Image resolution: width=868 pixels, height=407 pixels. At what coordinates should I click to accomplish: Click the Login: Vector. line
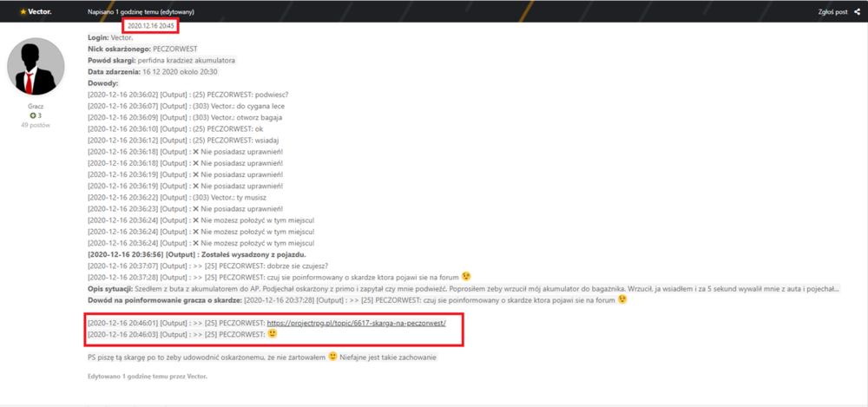tap(109, 37)
